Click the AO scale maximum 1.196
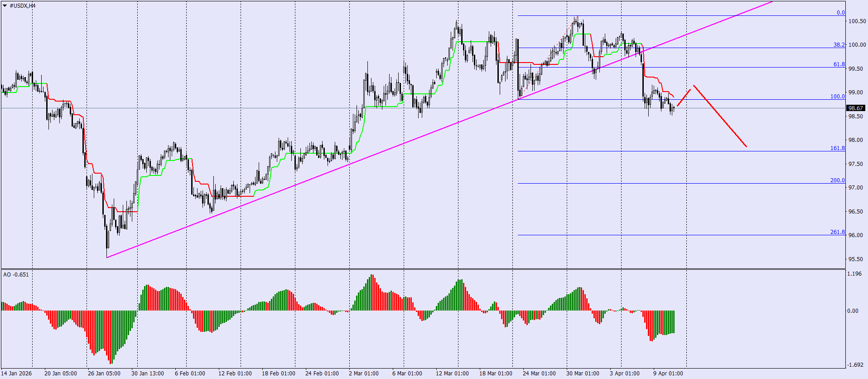This screenshot has height=379, width=868. tap(854, 274)
